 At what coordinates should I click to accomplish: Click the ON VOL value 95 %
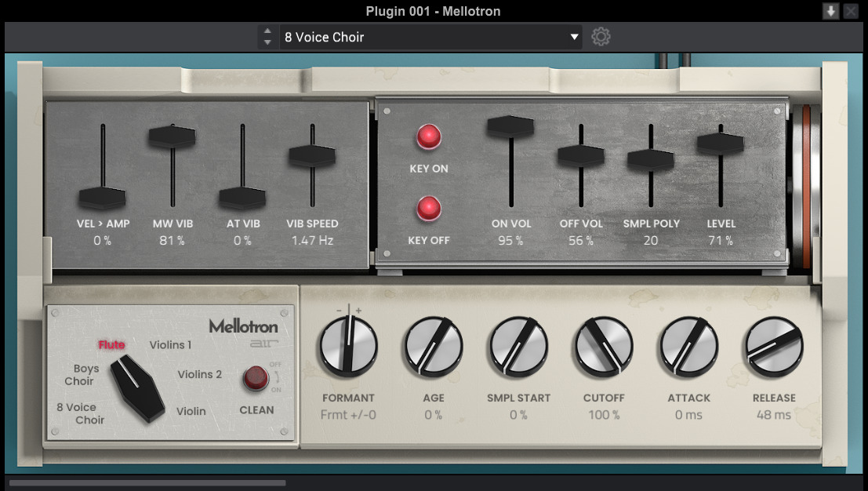(510, 241)
